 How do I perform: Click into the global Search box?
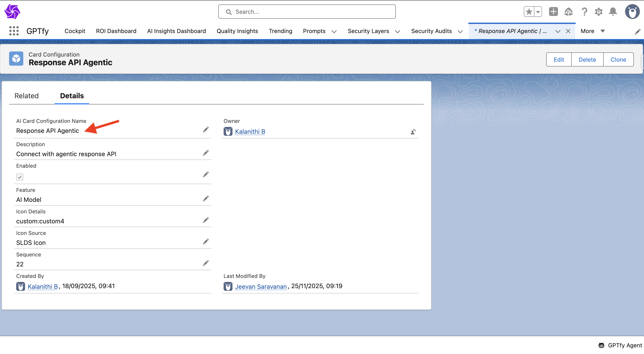tap(307, 12)
